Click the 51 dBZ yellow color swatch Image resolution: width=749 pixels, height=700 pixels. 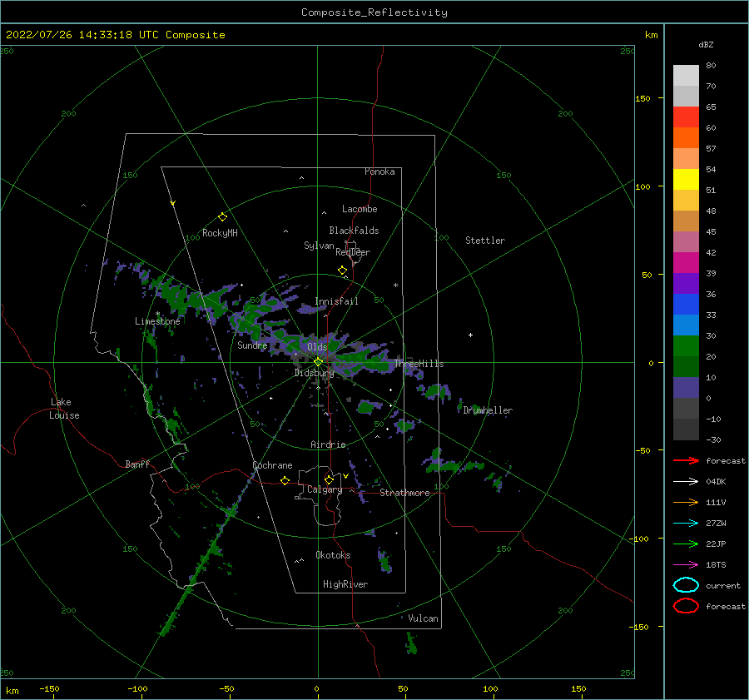point(686,180)
